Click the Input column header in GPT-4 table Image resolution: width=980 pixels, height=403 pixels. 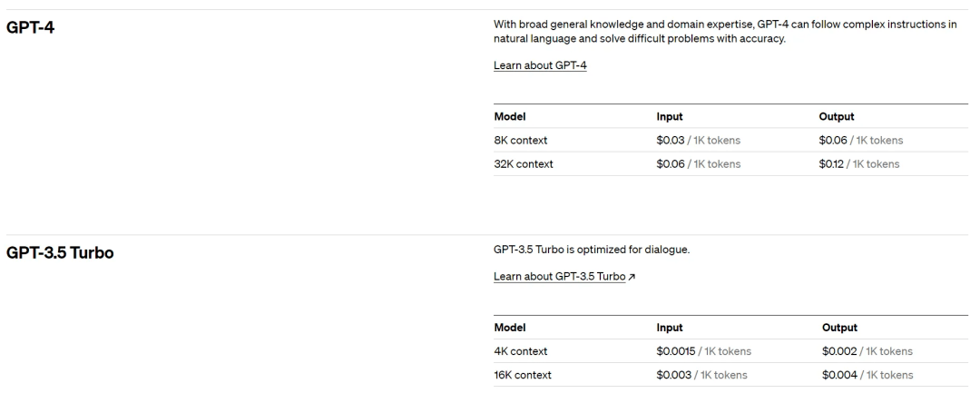(670, 117)
